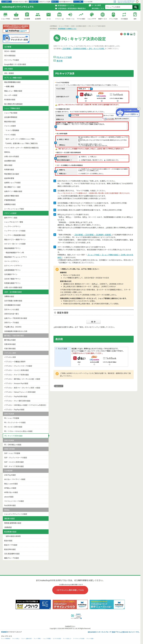This screenshot has height=644, width=143.
Task: Click the 説明文 textarea scrollbar
Action: (128, 126)
